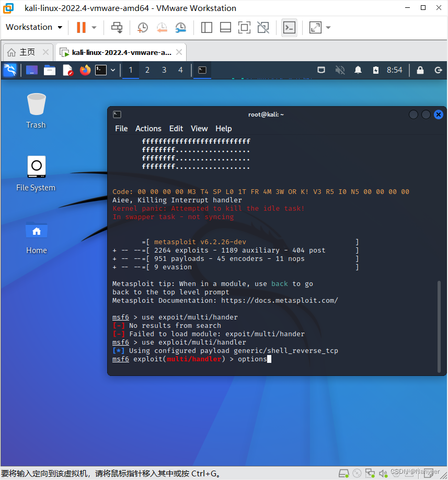The width and height of the screenshot is (448, 480).
Task: Open the terminal Help menu
Action: tap(223, 129)
